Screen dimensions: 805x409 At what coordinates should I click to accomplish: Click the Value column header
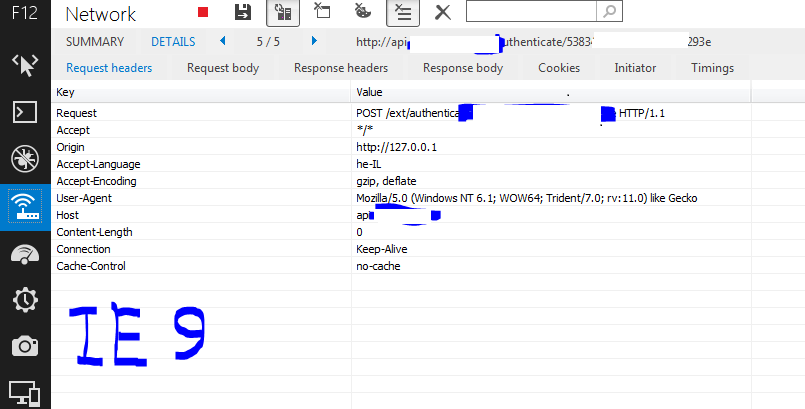pos(551,92)
